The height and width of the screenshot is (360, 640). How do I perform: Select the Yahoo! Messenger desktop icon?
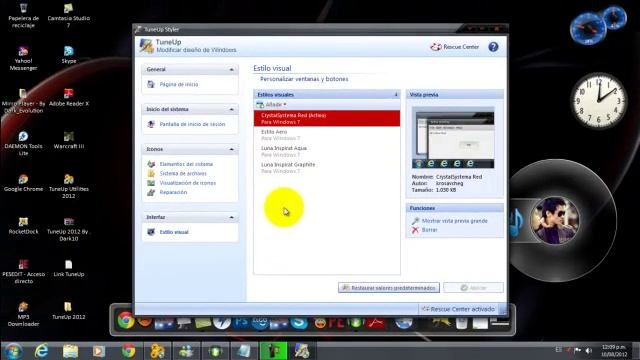[x=23, y=58]
